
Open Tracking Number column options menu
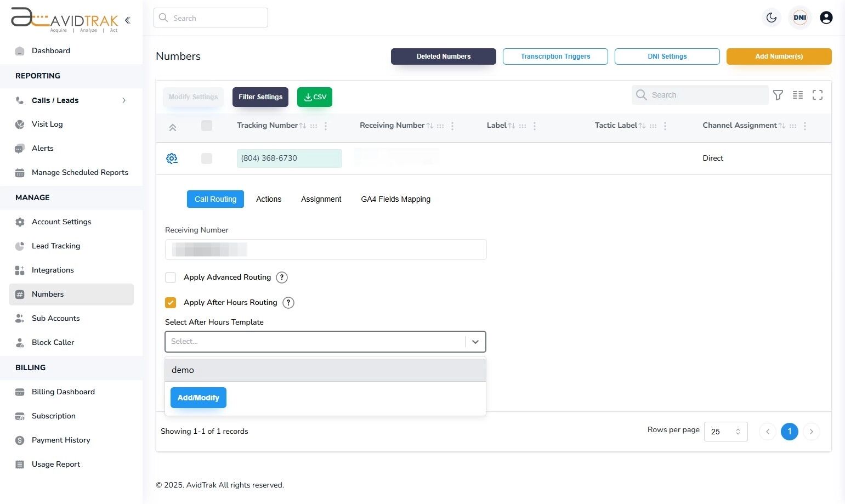(326, 126)
